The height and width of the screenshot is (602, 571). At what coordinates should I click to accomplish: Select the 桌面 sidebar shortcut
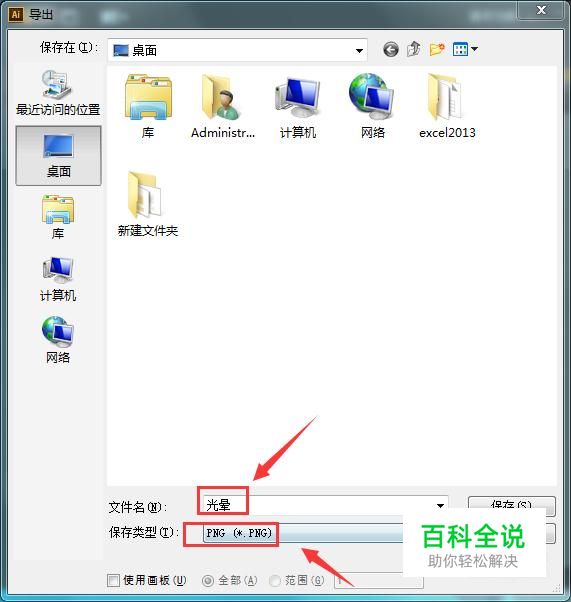pos(58,156)
